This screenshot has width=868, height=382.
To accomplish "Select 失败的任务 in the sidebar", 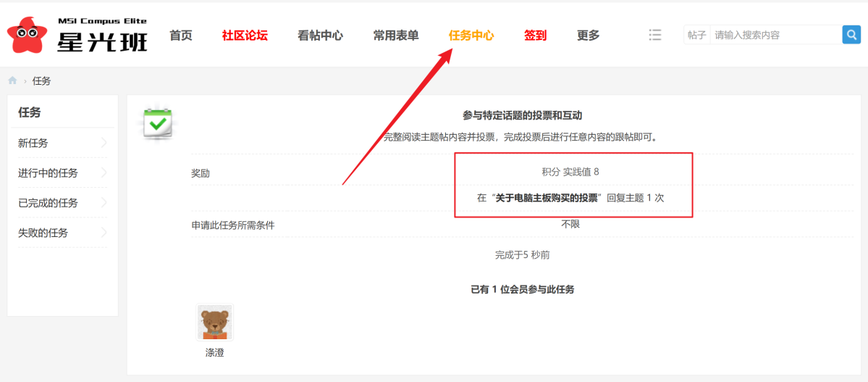I will pyautogui.click(x=43, y=233).
